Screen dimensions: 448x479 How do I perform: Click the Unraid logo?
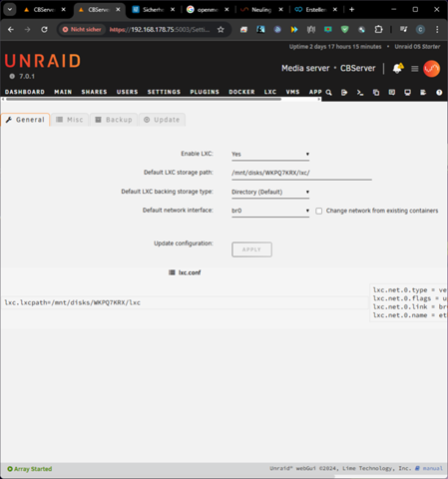[43, 61]
